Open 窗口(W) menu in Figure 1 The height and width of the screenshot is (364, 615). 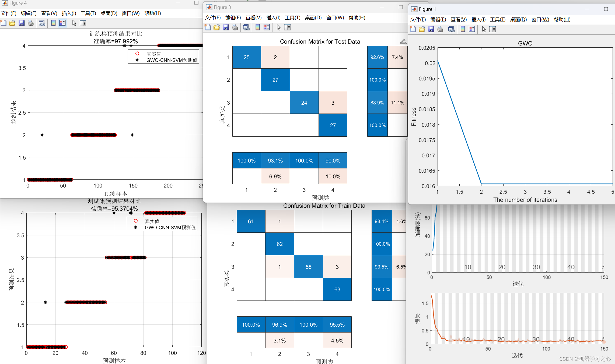pos(540,20)
